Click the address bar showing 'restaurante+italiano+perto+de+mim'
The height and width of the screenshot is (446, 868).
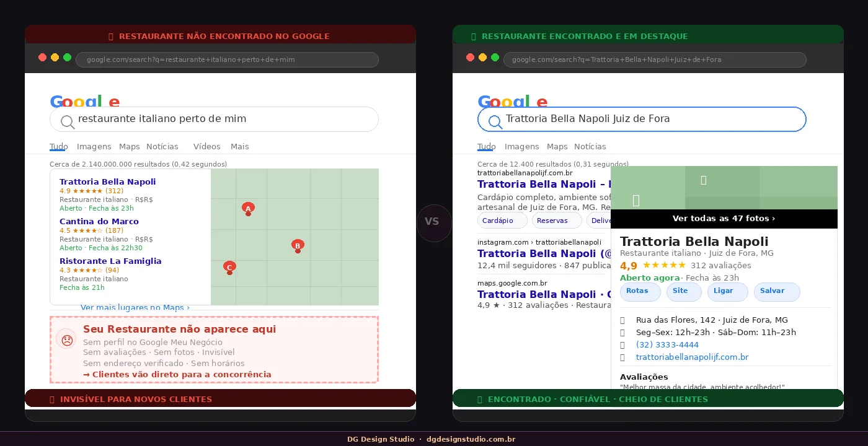[227, 59]
